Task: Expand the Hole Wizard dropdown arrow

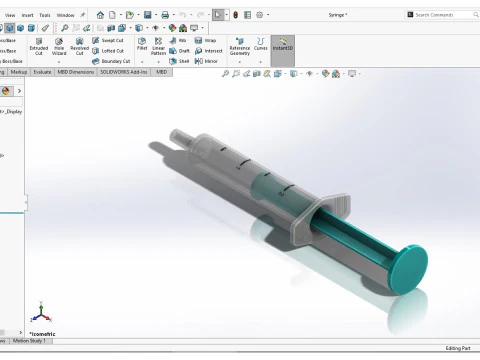Action: 59,62
